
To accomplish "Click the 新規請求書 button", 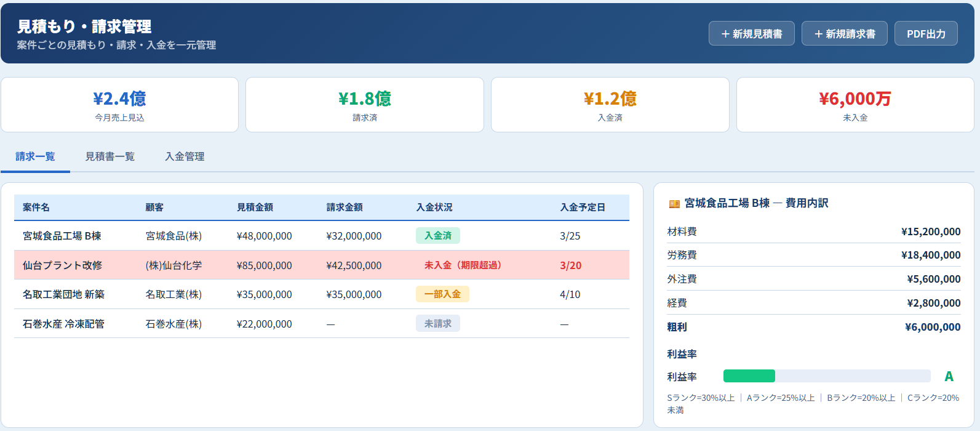I will pyautogui.click(x=844, y=34).
